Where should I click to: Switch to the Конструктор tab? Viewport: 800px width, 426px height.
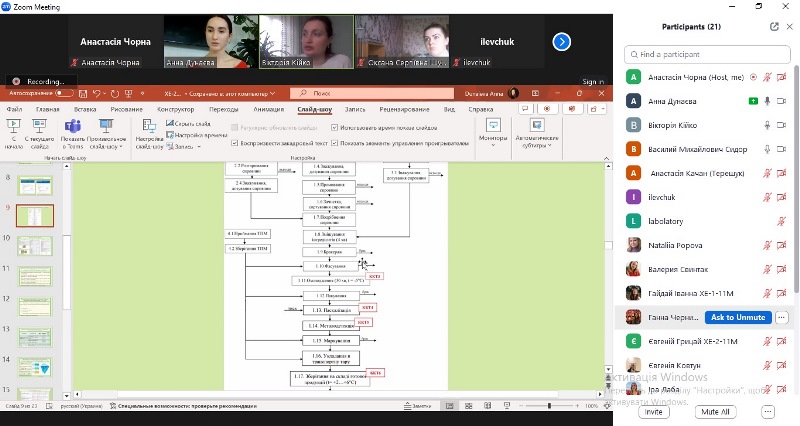(176, 109)
